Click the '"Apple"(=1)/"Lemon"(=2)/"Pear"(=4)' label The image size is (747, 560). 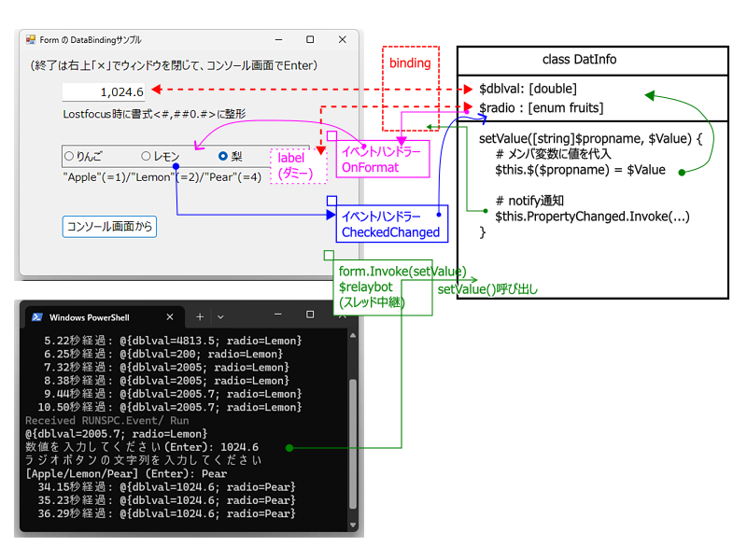coord(162,177)
